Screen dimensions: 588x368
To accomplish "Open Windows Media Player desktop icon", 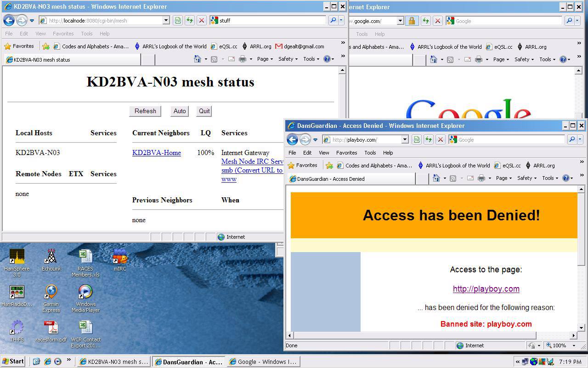I will pos(85,299).
